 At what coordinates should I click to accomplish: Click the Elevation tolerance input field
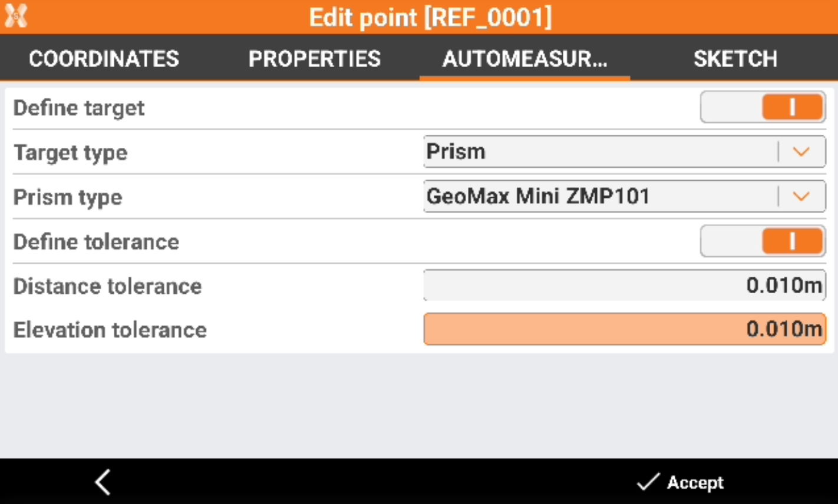coord(624,329)
